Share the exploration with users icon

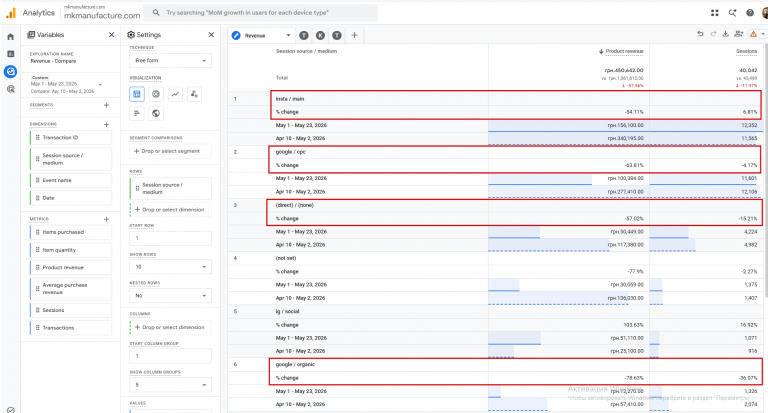click(x=739, y=34)
